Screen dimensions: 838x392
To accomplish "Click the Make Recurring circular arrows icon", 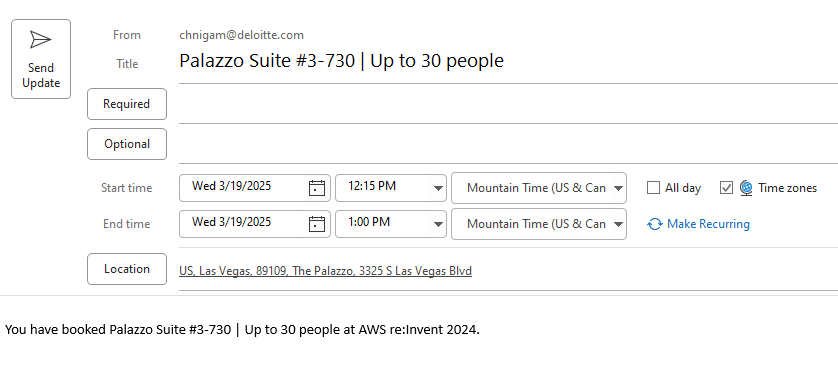I will tap(655, 224).
